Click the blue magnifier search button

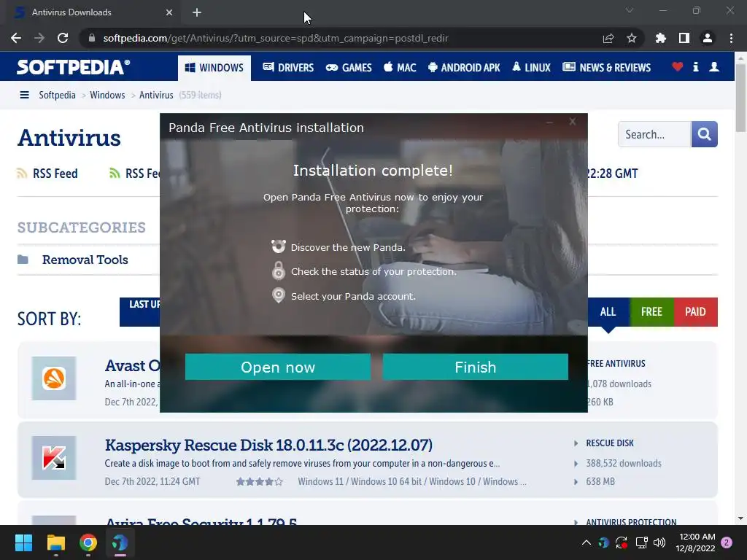[x=704, y=134]
